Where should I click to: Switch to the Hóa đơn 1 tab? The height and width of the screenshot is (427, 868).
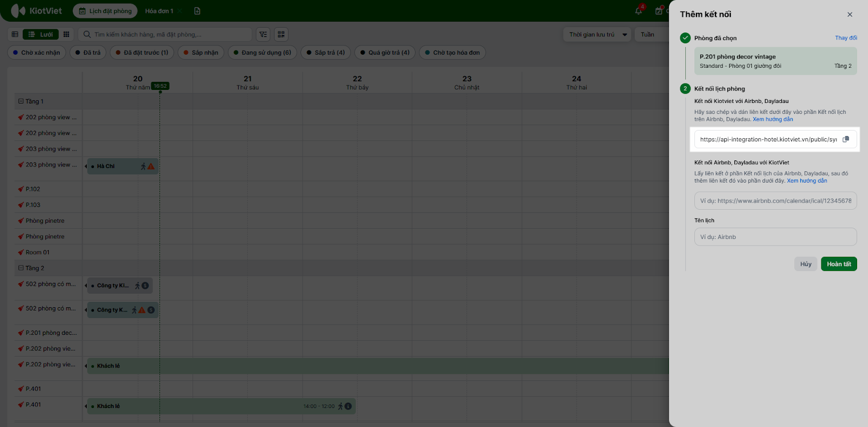tap(159, 11)
